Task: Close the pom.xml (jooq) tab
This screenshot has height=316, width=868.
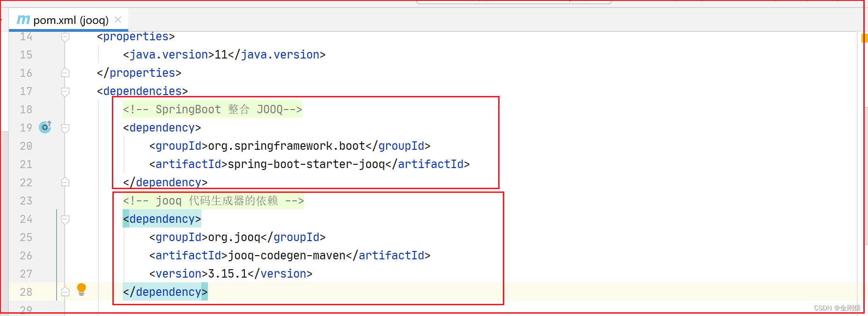Action: 118,20
